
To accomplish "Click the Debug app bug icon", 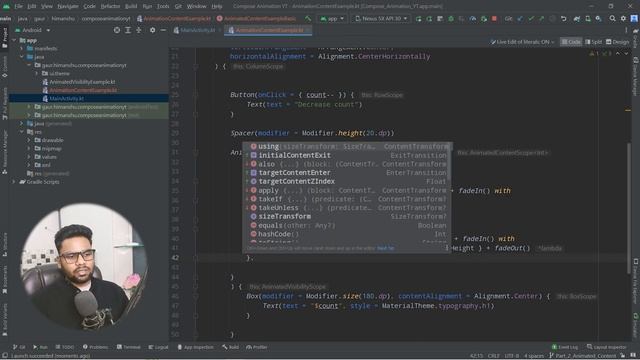I will [451, 19].
